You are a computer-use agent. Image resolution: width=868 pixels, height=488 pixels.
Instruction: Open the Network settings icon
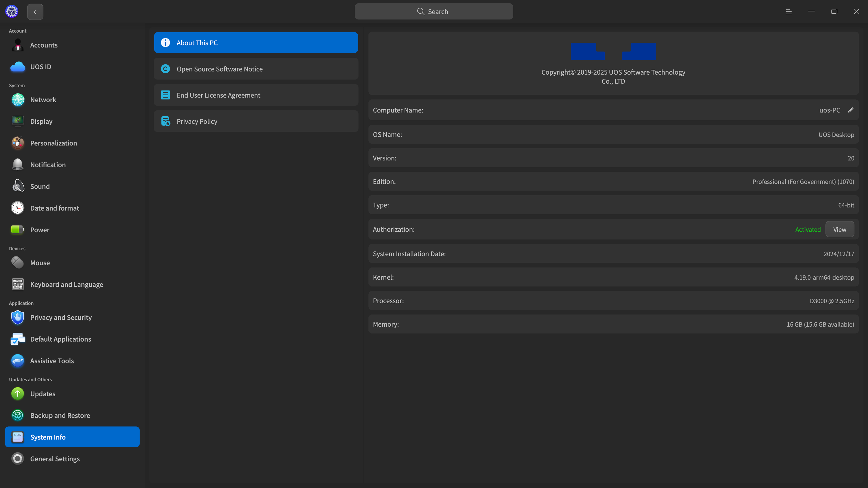click(x=18, y=100)
